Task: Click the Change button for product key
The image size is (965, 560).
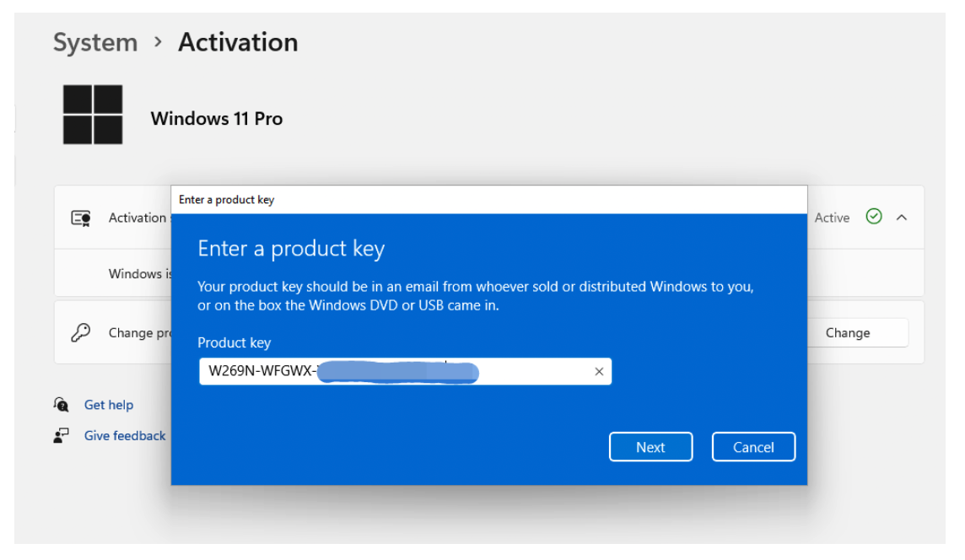Action: tap(848, 333)
